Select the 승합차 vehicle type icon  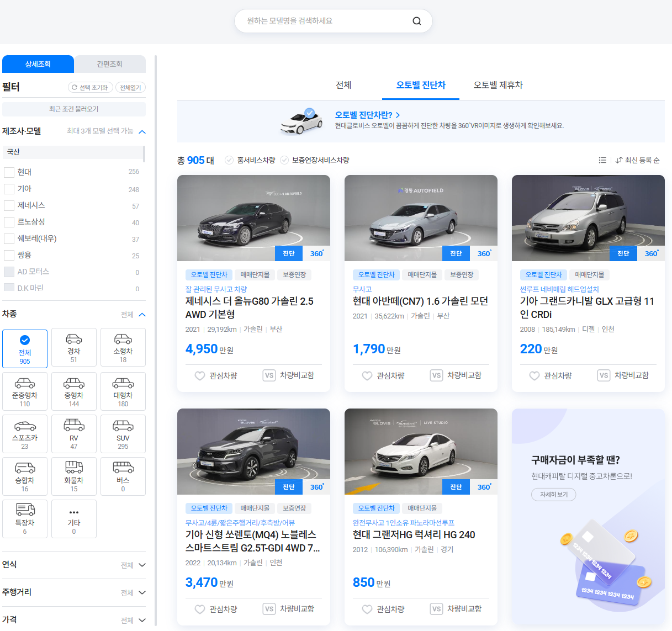click(x=25, y=476)
